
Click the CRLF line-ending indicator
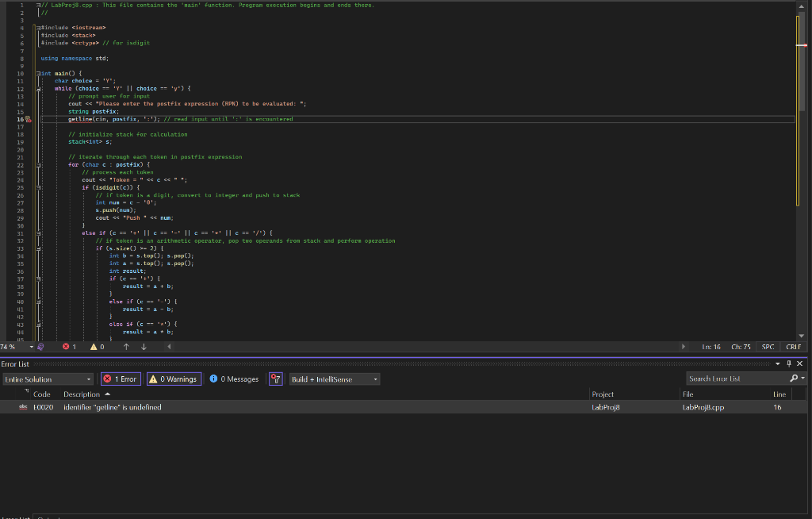click(792, 347)
